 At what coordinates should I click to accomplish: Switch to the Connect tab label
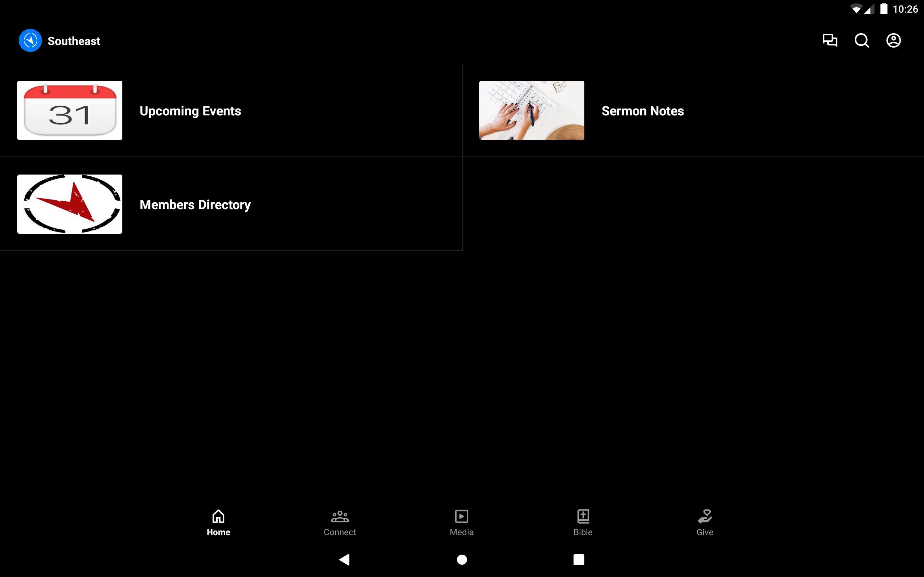340,532
